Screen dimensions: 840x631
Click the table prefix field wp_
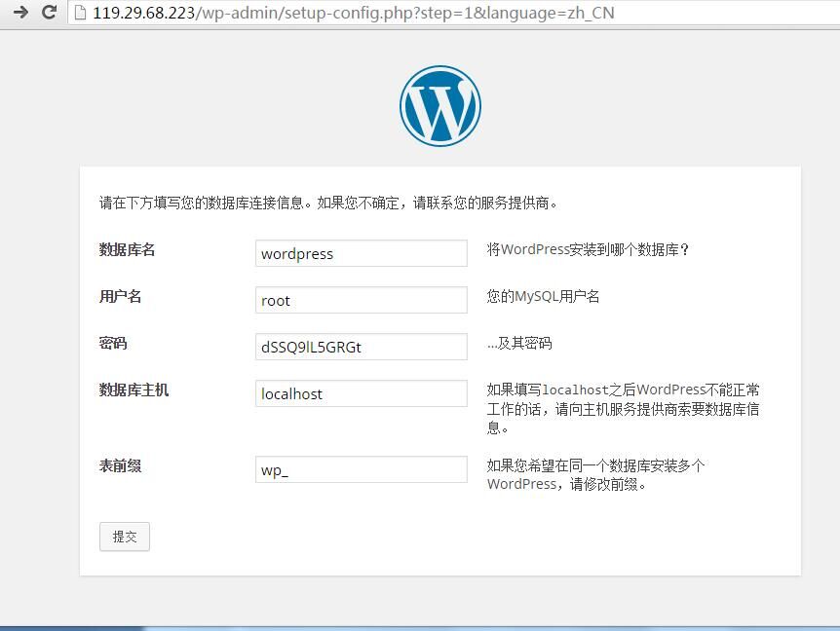(362, 469)
